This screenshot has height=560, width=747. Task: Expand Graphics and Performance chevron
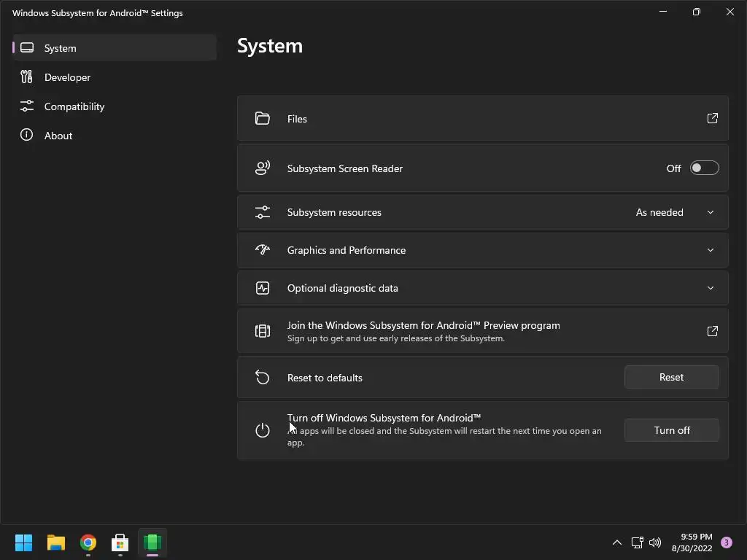(x=711, y=250)
